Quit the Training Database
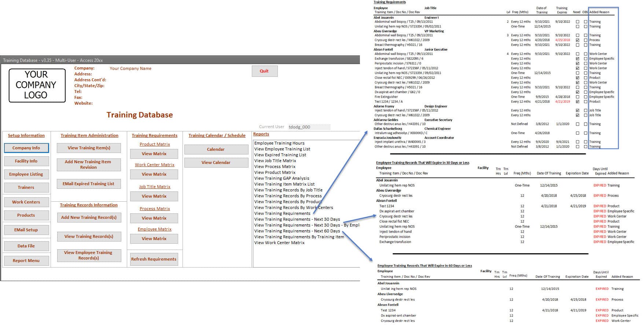644x325 pixels. click(265, 71)
